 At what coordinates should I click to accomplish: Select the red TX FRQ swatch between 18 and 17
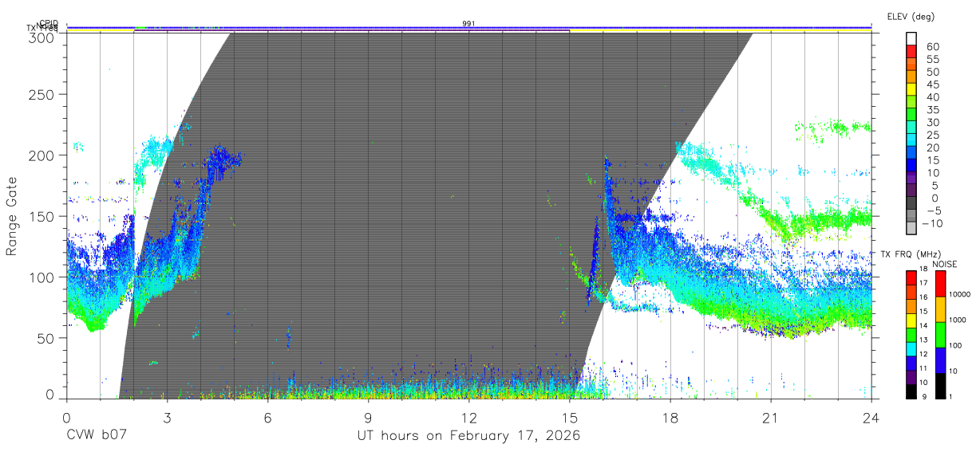[911, 276]
